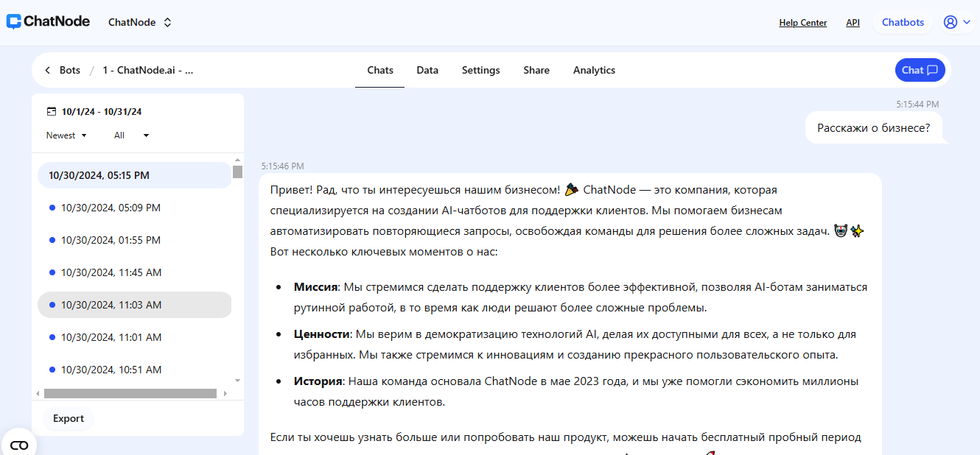Screen dimensions: 980x455
Task: Click date range 10/1/24 - 10/31/24
Action: (102, 112)
